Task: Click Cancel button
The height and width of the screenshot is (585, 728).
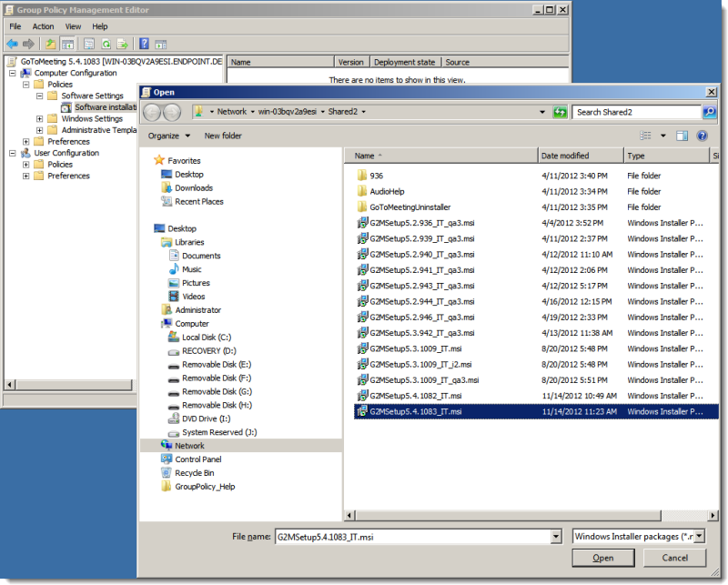Action: pos(674,558)
